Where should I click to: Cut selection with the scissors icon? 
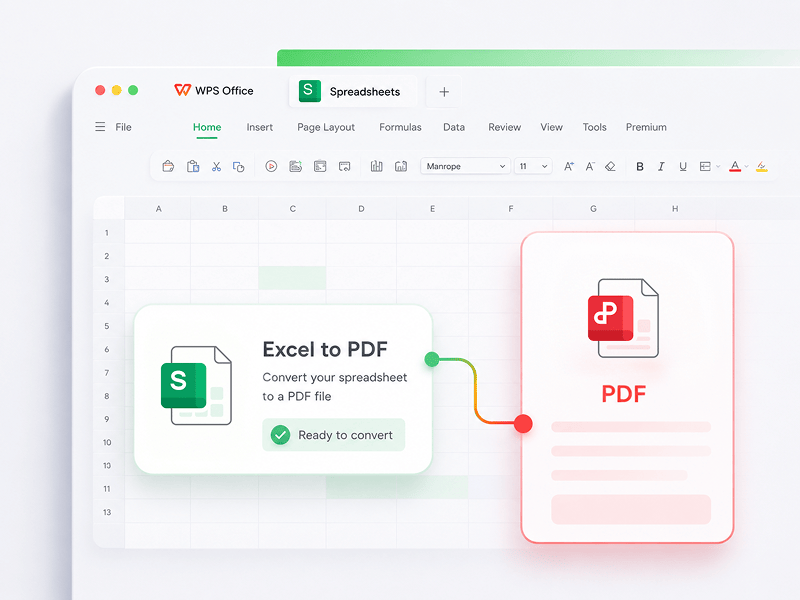coord(216,166)
